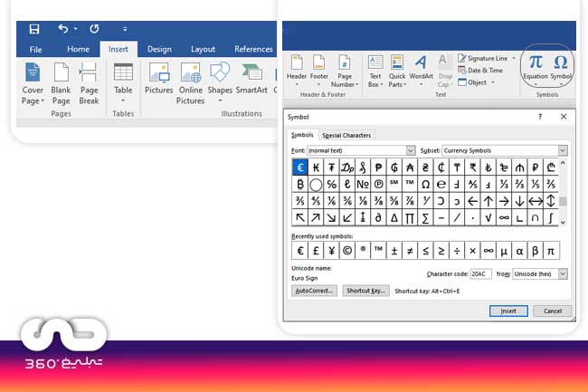Insert a Blank Page
This screenshot has width=588, height=392.
point(61,83)
